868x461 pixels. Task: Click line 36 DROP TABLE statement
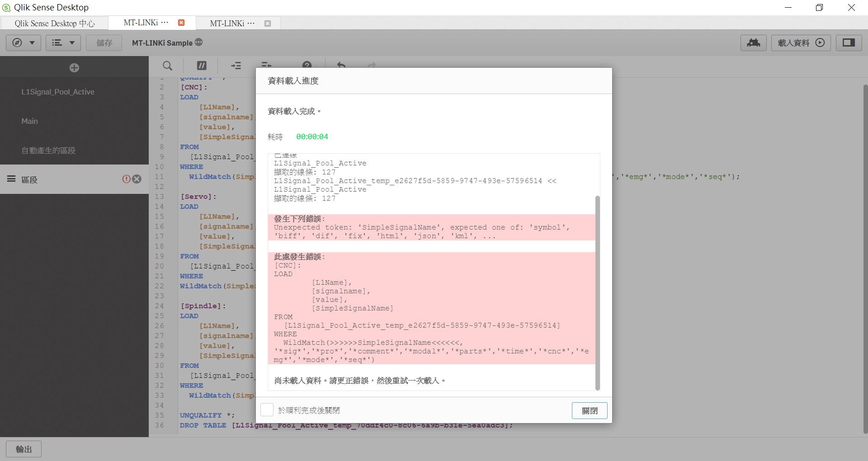coord(346,425)
